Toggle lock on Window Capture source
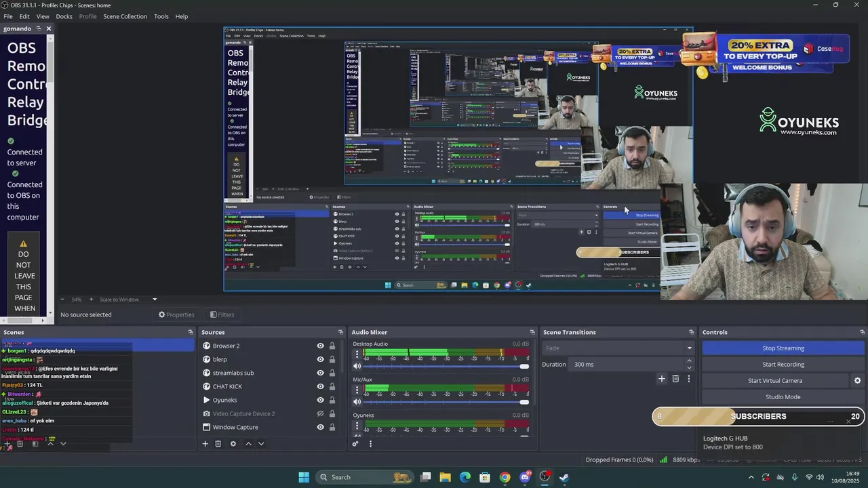 [332, 427]
